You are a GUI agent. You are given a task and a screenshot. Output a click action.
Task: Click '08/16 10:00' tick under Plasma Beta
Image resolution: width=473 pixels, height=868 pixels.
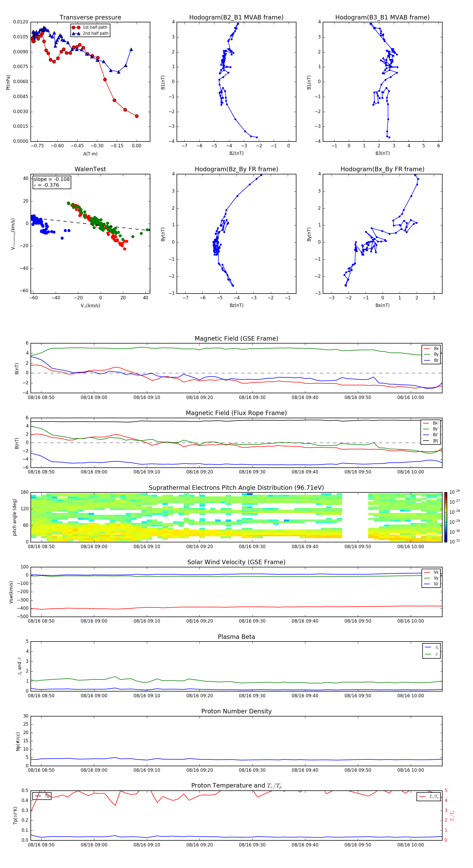click(x=410, y=696)
